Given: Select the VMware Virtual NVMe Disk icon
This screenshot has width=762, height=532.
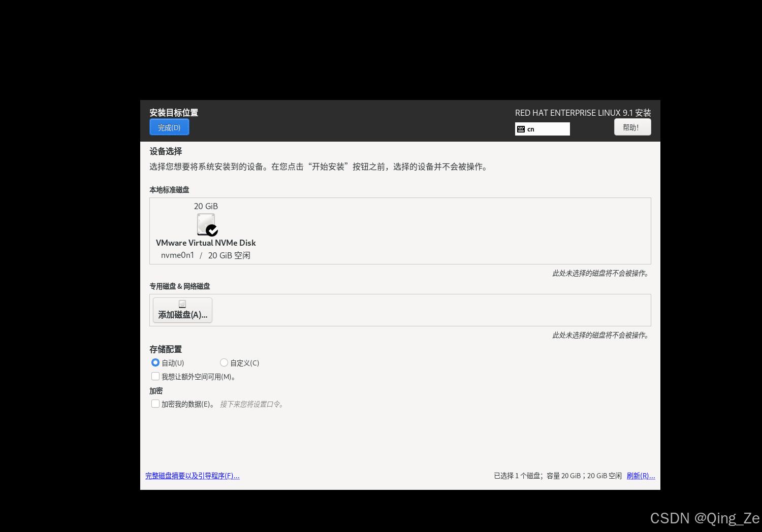Looking at the screenshot, I should 207,224.
